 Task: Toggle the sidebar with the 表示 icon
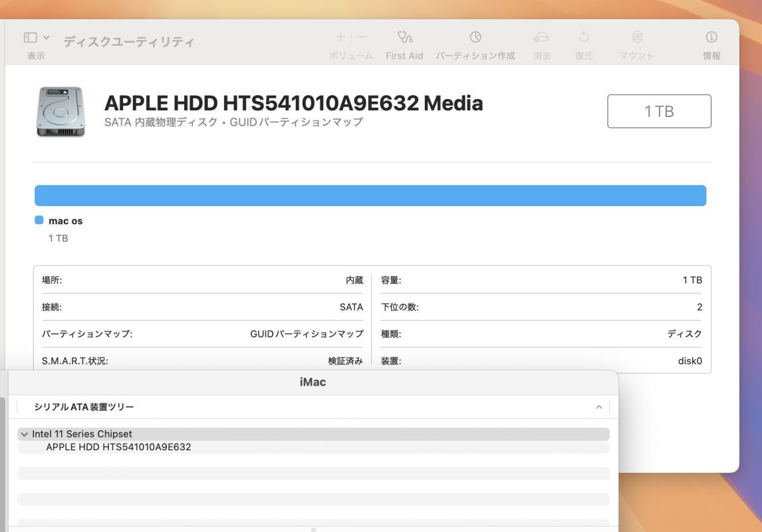tap(31, 38)
